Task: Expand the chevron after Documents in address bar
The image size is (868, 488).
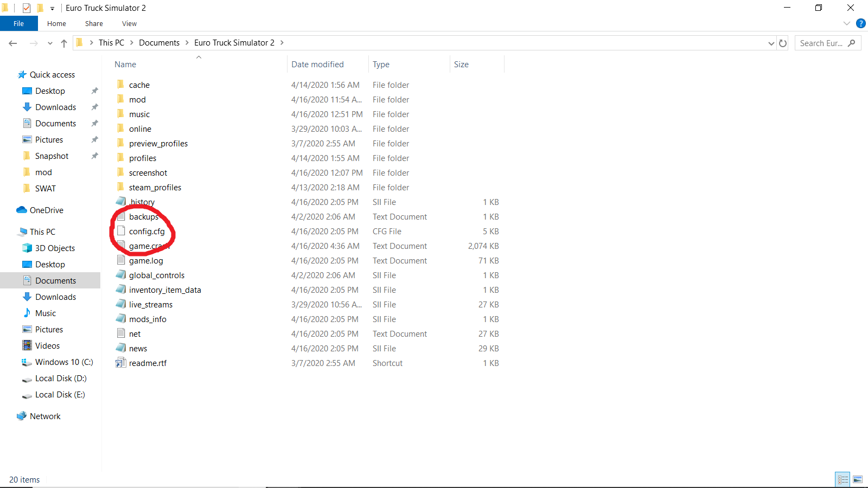Action: coord(187,43)
